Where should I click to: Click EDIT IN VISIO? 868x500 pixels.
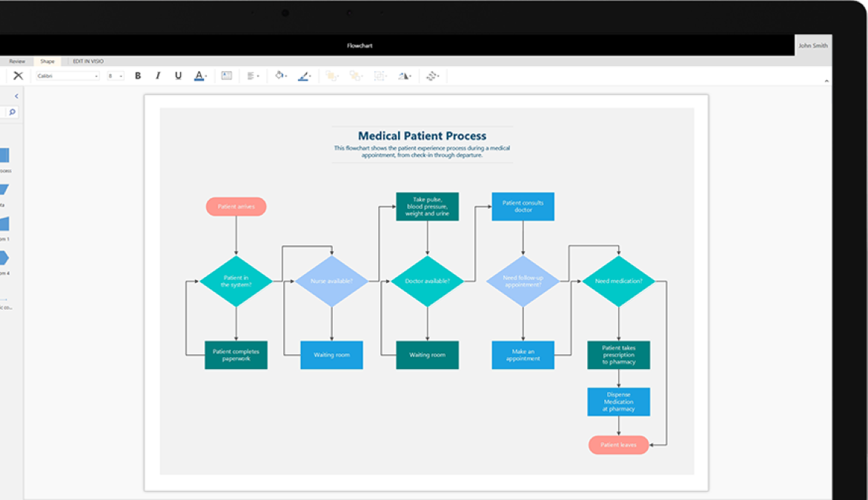[x=87, y=61]
